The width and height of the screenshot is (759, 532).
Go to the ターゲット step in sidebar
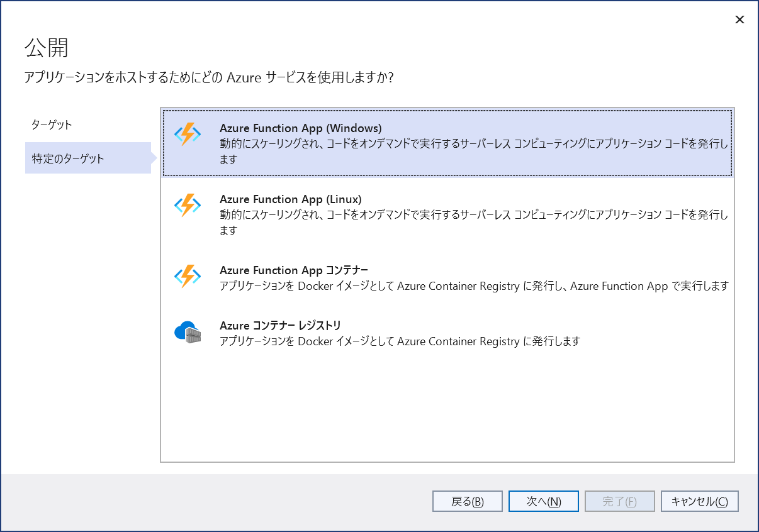click(52, 125)
